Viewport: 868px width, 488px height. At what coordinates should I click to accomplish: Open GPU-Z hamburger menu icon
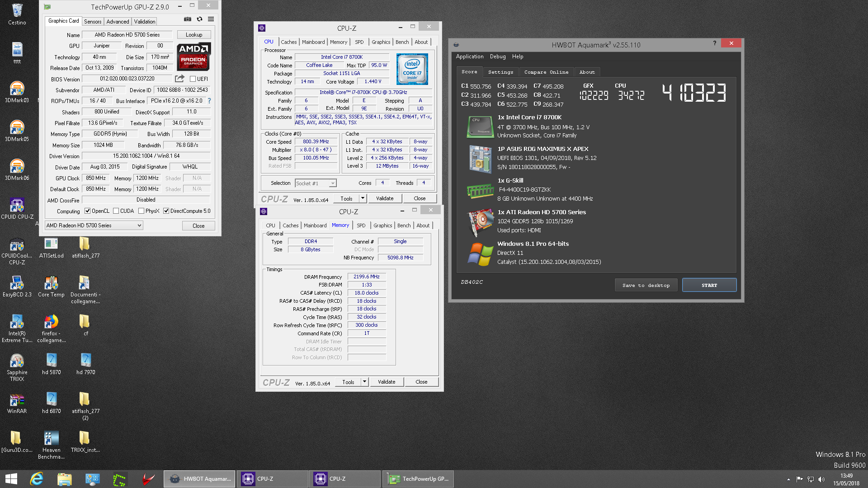pos(211,19)
